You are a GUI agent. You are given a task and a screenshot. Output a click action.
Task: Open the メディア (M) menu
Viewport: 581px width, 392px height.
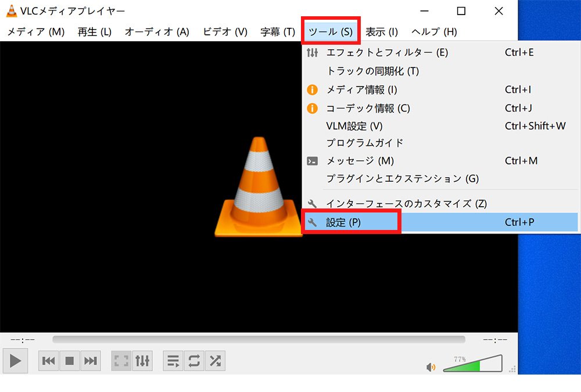(36, 32)
